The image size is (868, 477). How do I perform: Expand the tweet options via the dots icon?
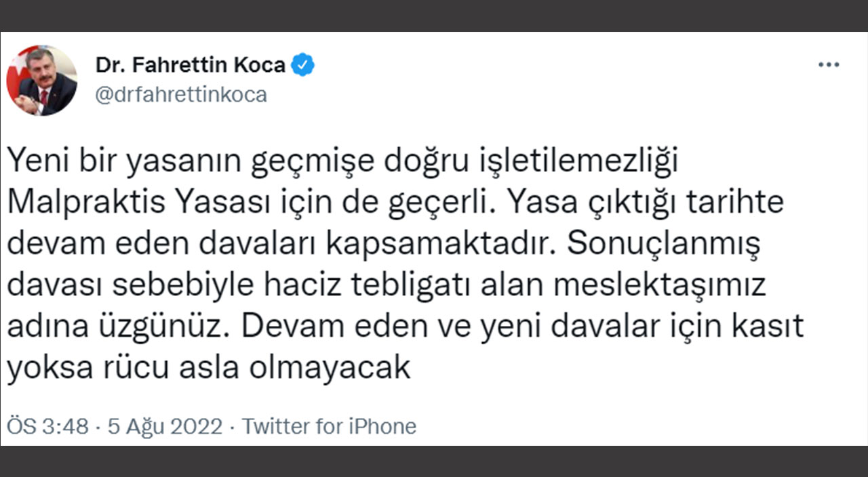(x=828, y=64)
